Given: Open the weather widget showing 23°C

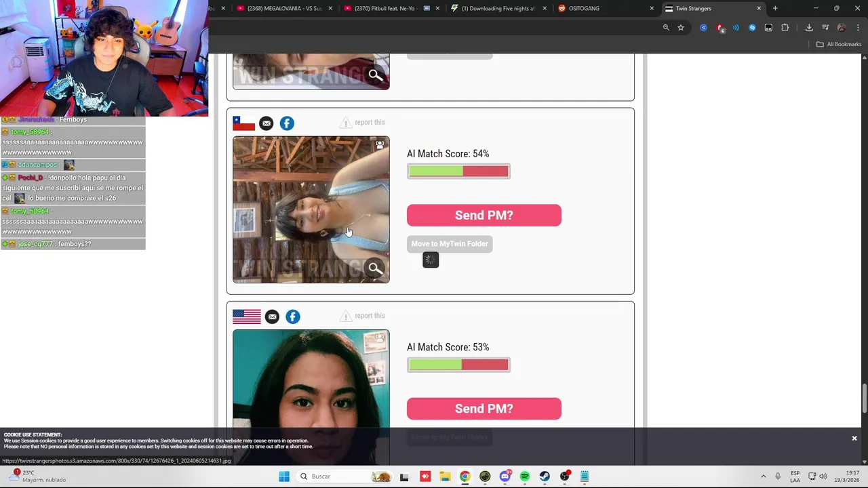Looking at the screenshot, I should [x=36, y=476].
